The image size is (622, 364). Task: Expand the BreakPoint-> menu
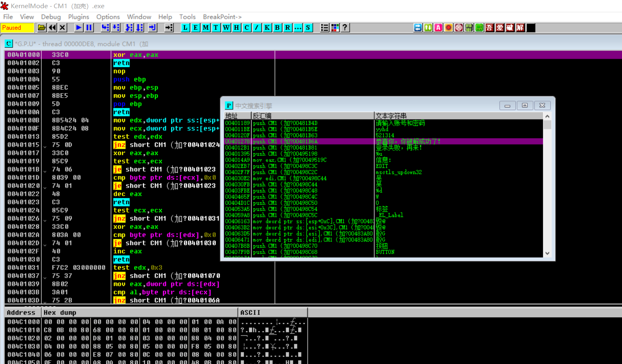click(x=222, y=17)
